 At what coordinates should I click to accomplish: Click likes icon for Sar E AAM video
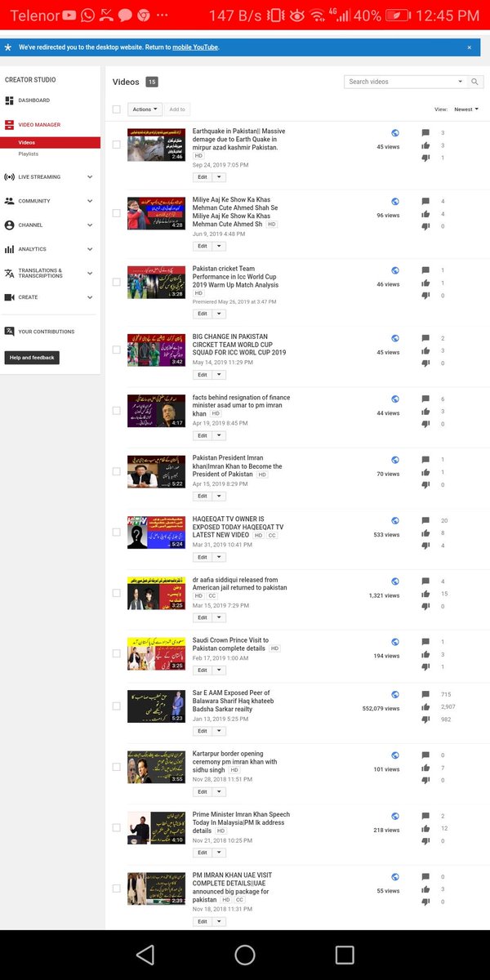(x=425, y=706)
